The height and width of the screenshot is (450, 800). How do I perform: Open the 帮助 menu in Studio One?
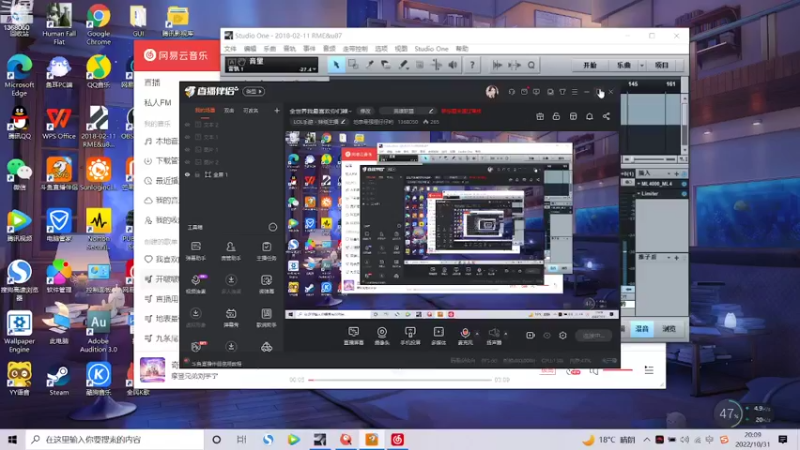[x=462, y=48]
